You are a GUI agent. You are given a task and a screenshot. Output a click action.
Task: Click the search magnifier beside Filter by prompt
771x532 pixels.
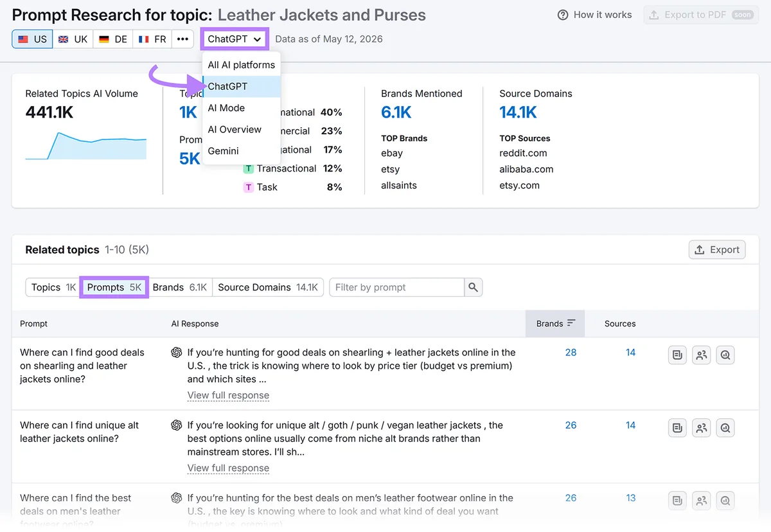[474, 287]
